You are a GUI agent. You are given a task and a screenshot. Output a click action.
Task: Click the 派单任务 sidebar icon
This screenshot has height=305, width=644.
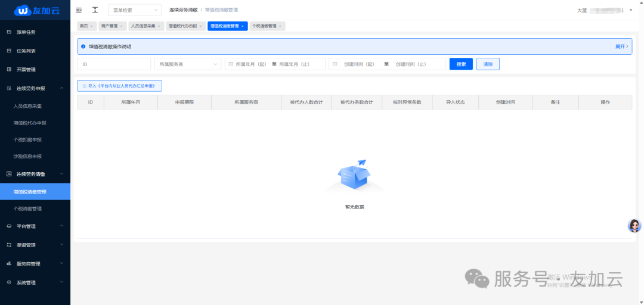tap(9, 32)
